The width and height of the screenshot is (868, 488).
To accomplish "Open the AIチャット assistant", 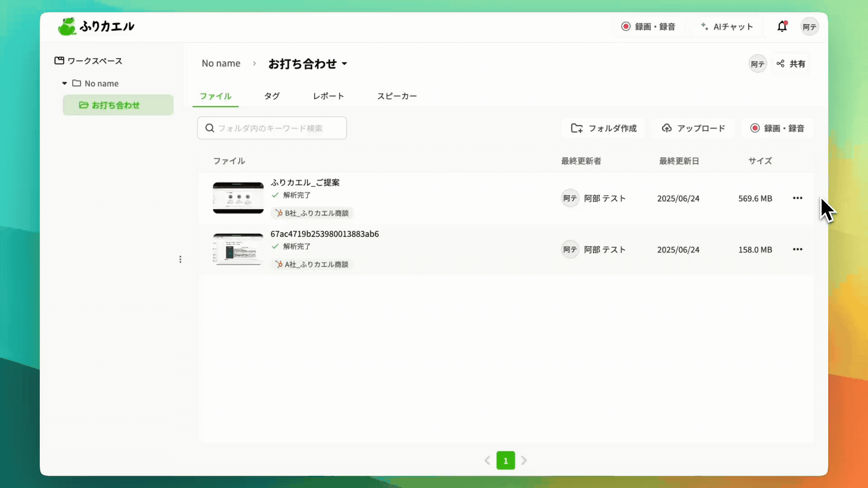I will [x=726, y=27].
